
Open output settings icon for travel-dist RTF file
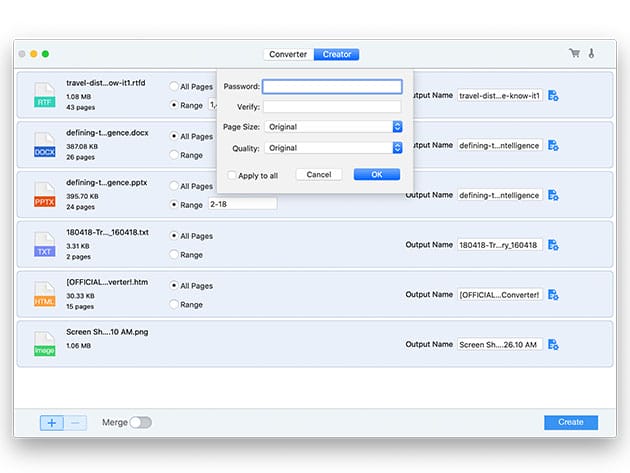[x=553, y=96]
